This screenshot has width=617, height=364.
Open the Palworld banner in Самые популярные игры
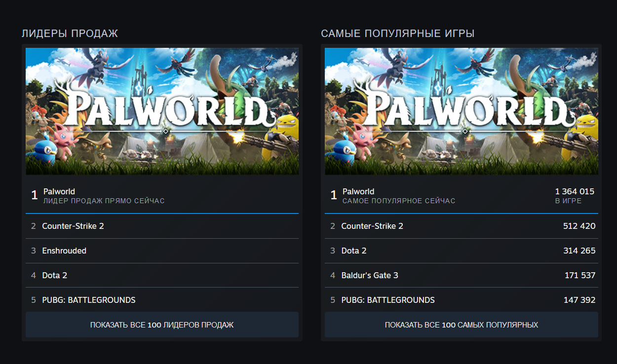pos(462,111)
